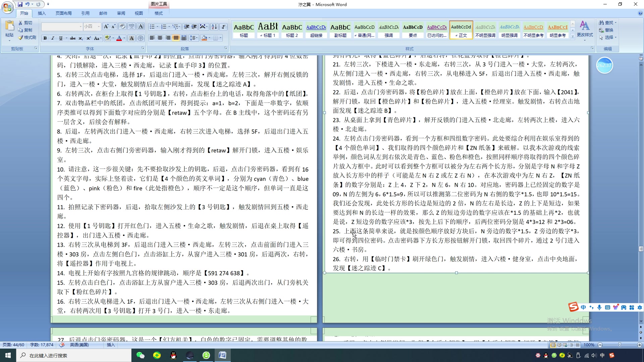
Task: Apply the 超链接 hyperlink style
Action: [316, 30]
